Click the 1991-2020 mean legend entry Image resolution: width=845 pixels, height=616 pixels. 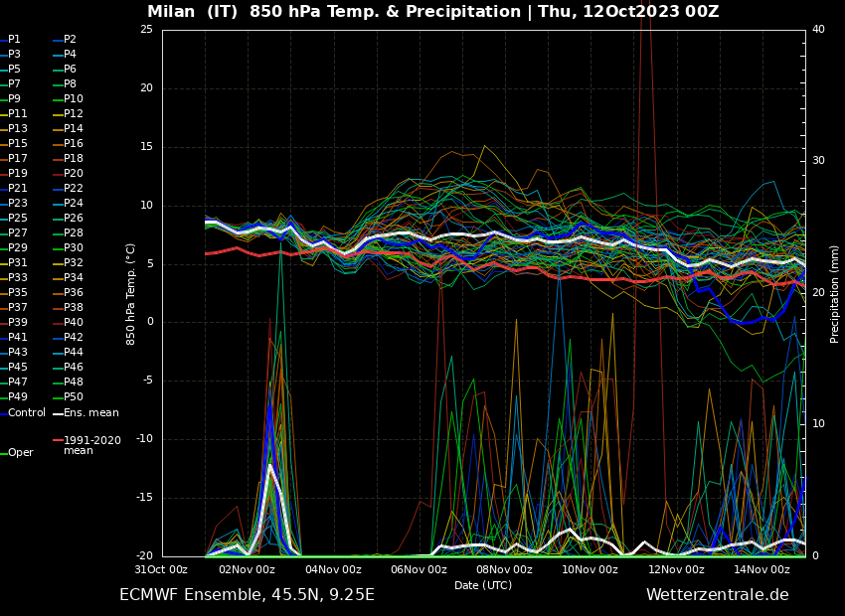pos(91,445)
